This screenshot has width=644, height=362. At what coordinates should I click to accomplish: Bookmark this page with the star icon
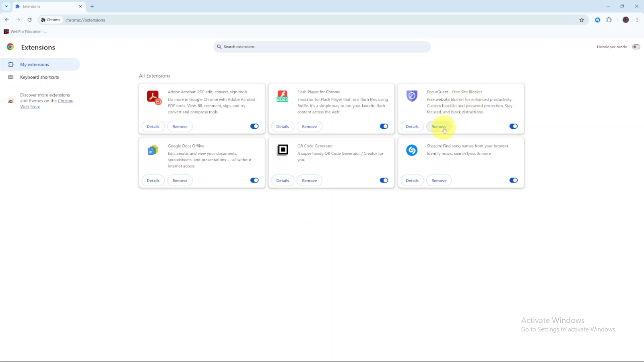[x=582, y=20]
